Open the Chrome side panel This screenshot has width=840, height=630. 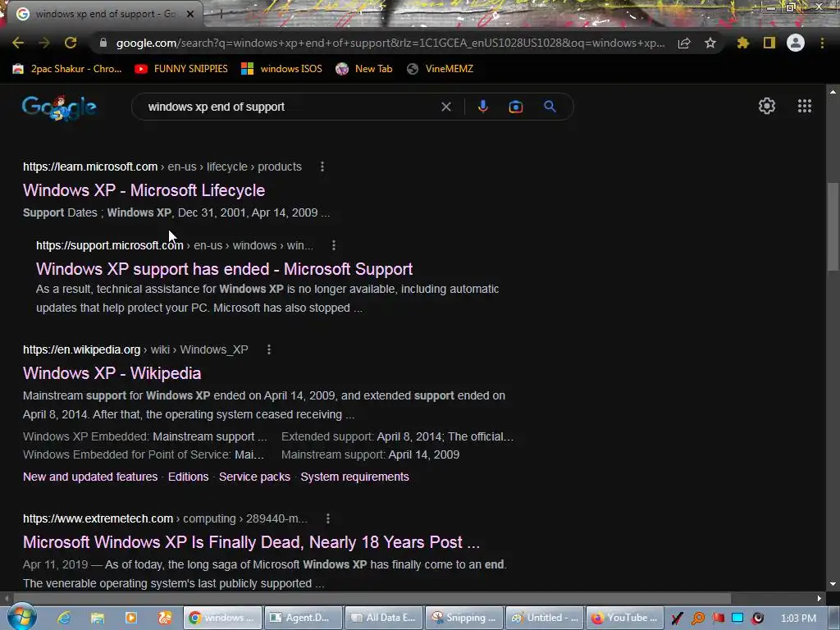(x=769, y=43)
